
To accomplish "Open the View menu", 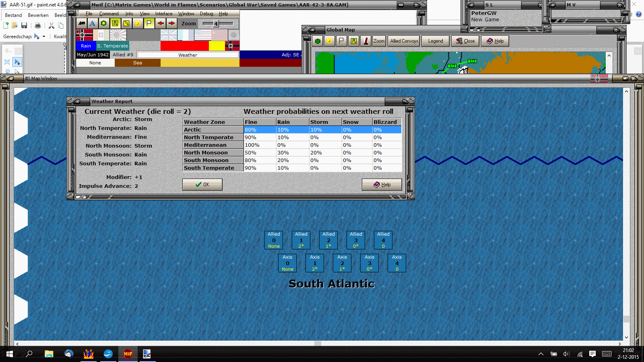I will click(x=144, y=14).
